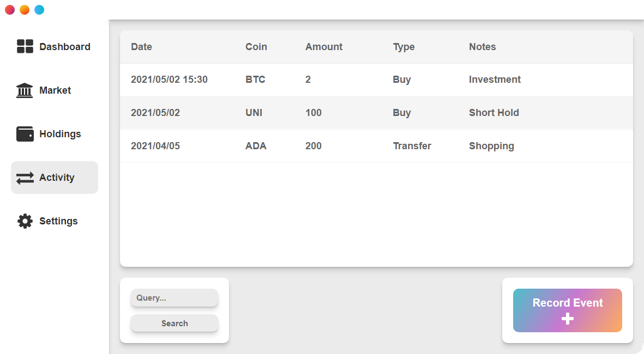The width and height of the screenshot is (644, 354).
Task: Click the plus icon on Record Event
Action: tap(568, 319)
